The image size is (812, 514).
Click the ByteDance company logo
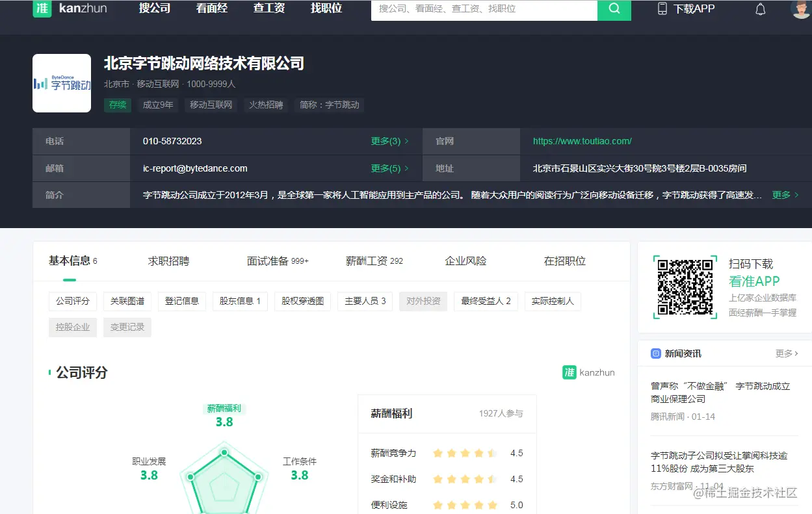(62, 83)
